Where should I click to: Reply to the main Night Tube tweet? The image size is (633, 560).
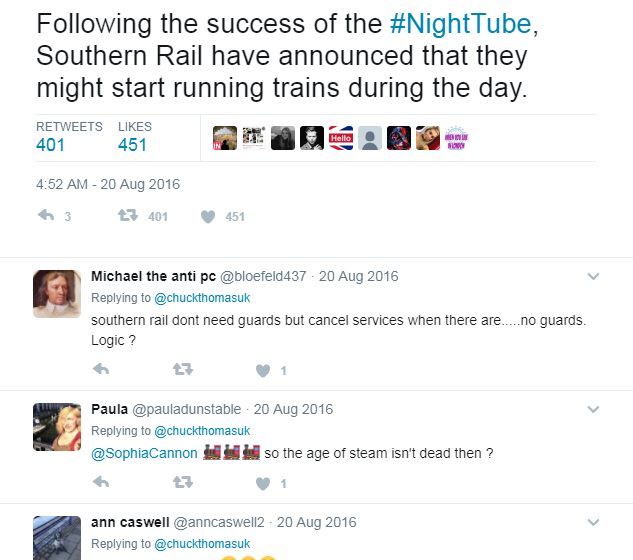pyautogui.click(x=45, y=216)
